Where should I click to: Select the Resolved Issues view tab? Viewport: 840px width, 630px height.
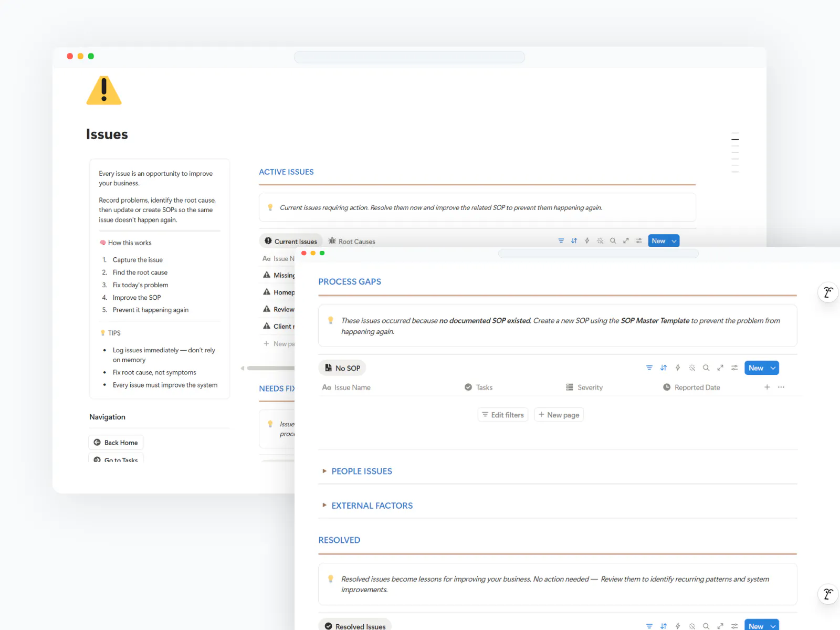point(355,626)
